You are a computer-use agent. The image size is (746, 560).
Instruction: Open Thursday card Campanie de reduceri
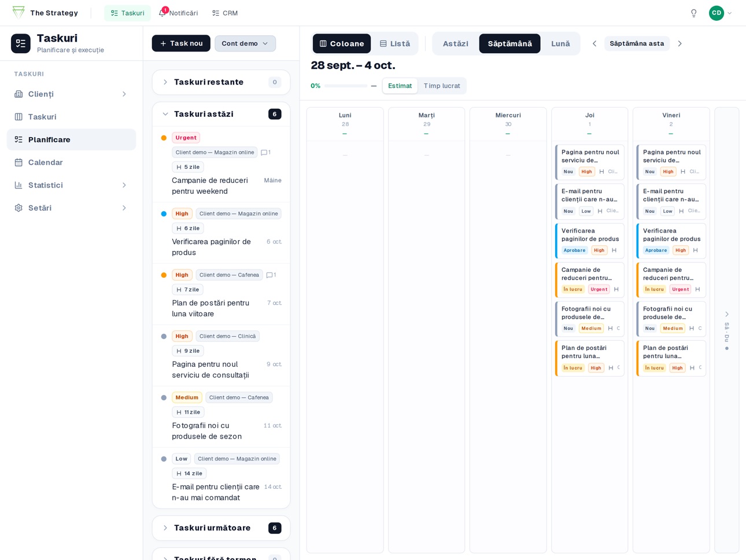[590, 280]
